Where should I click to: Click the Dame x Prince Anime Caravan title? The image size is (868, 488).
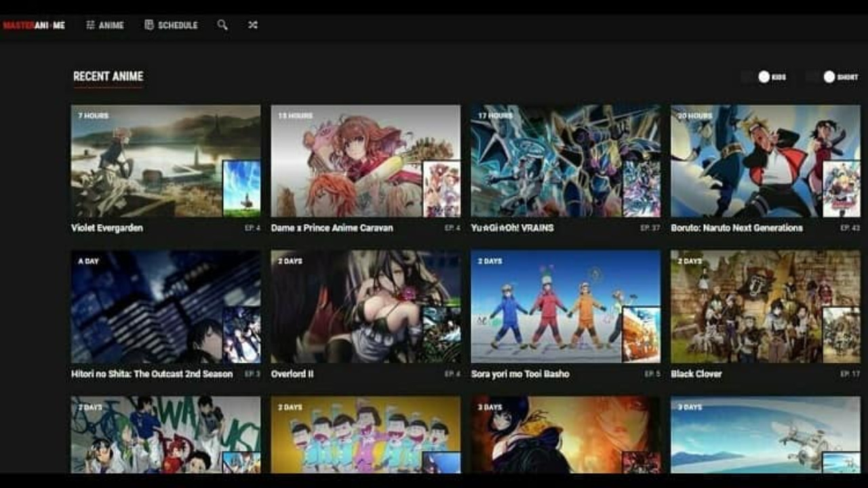(x=332, y=228)
